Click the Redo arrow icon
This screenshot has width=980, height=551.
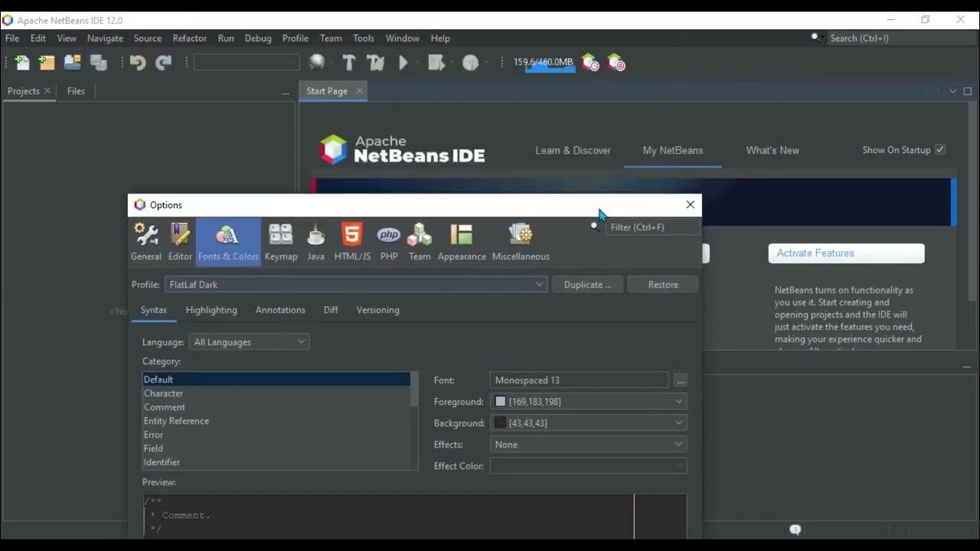(163, 63)
